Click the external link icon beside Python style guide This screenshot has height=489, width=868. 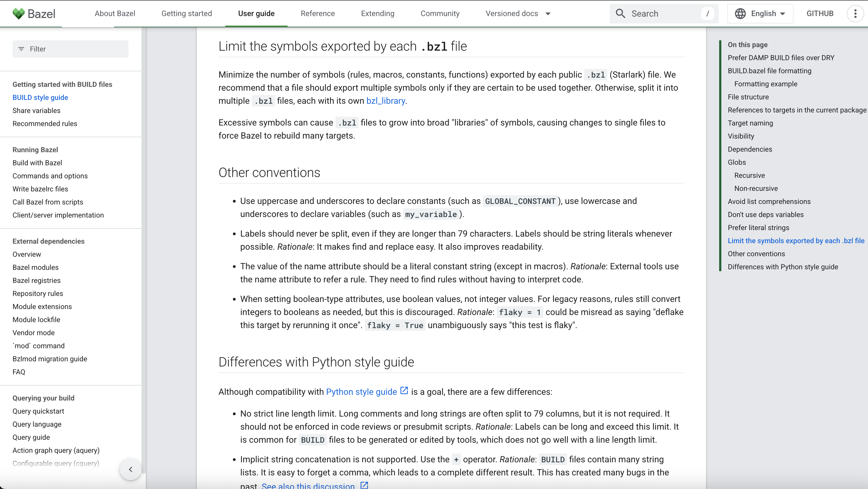pos(404,390)
